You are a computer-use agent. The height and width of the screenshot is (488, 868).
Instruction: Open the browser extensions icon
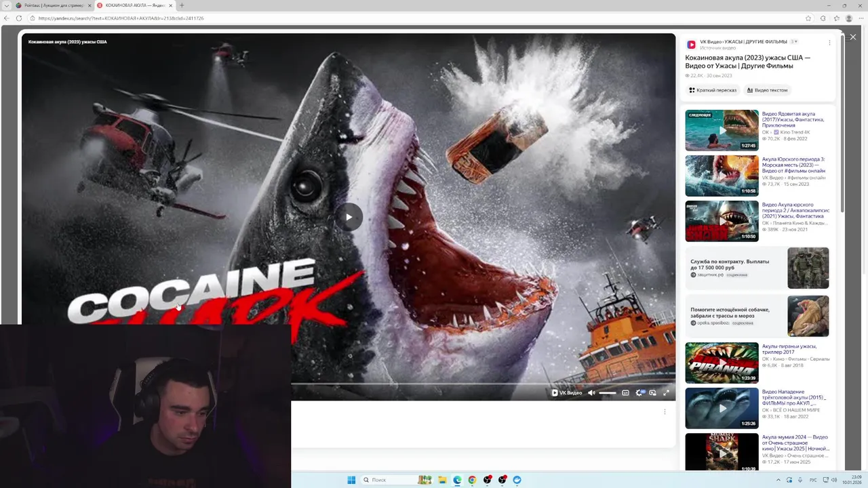click(823, 18)
